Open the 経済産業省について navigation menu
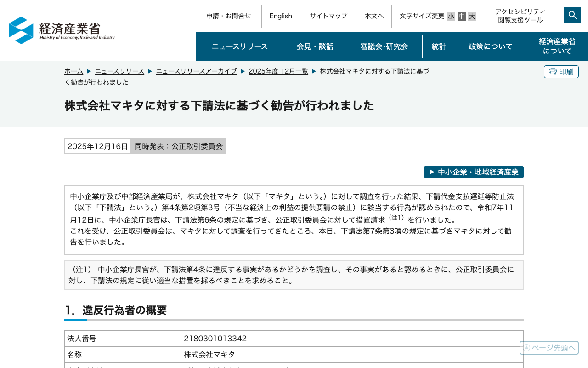588x368 pixels. [x=557, y=46]
